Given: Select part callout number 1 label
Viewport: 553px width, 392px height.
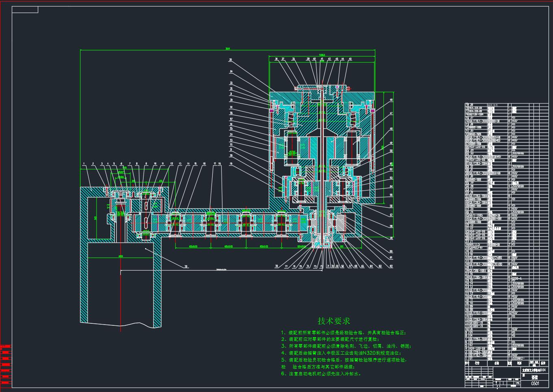Looking at the screenshot, I should click(84, 164).
